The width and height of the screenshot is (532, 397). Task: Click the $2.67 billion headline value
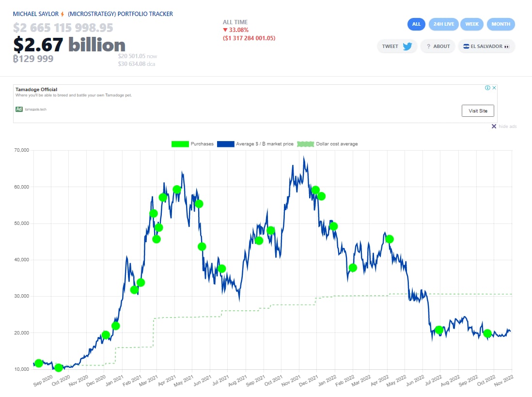69,45
